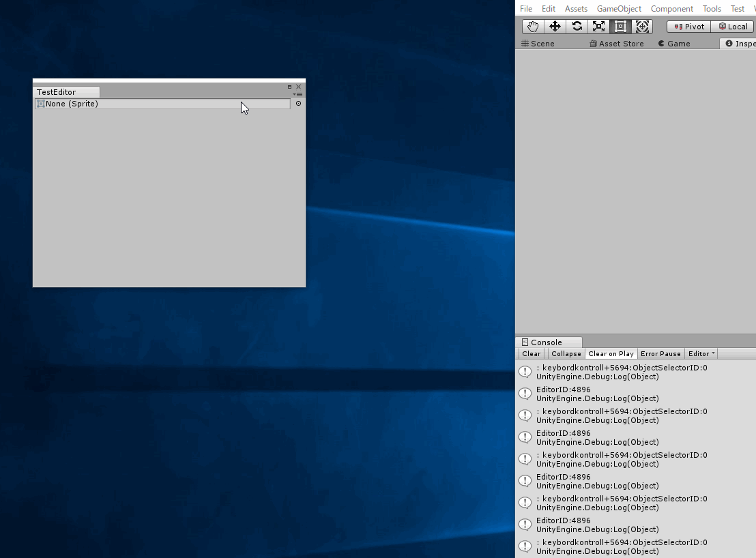Open the TestEditor panel options menu
Viewport: 756px width, 558px height.
pos(298,94)
